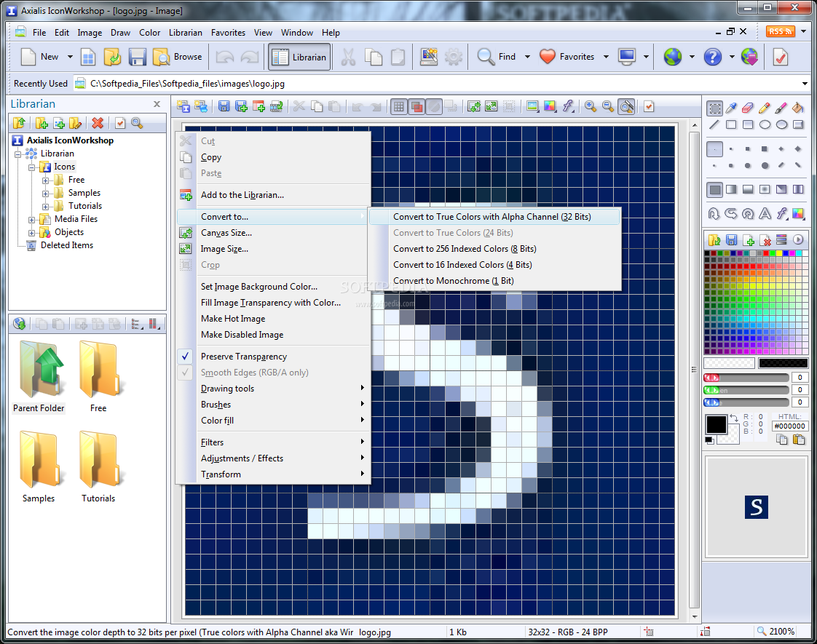
Task: Click the Librarian search magnifier icon
Action: pyautogui.click(x=137, y=123)
